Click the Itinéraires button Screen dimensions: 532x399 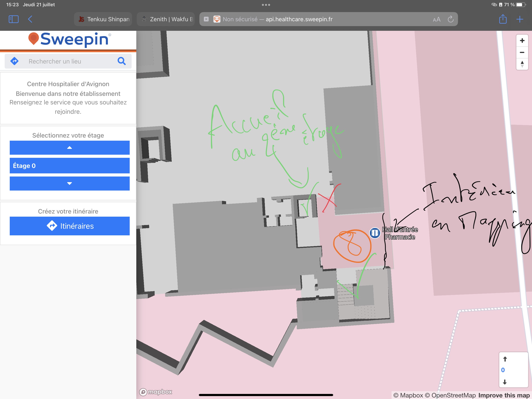pos(70,226)
